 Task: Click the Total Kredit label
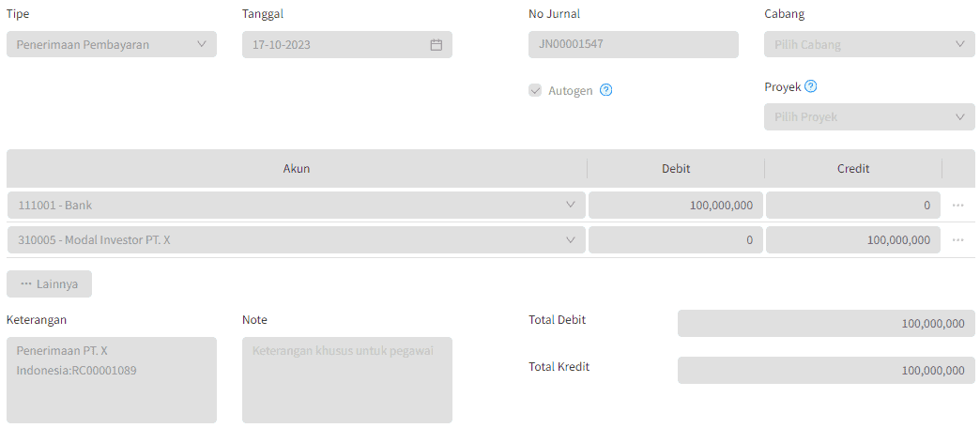pos(559,367)
